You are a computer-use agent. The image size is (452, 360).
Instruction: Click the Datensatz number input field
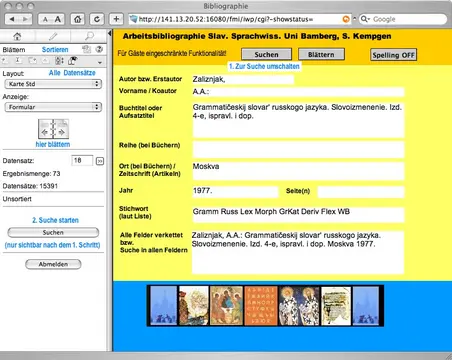pos(82,160)
